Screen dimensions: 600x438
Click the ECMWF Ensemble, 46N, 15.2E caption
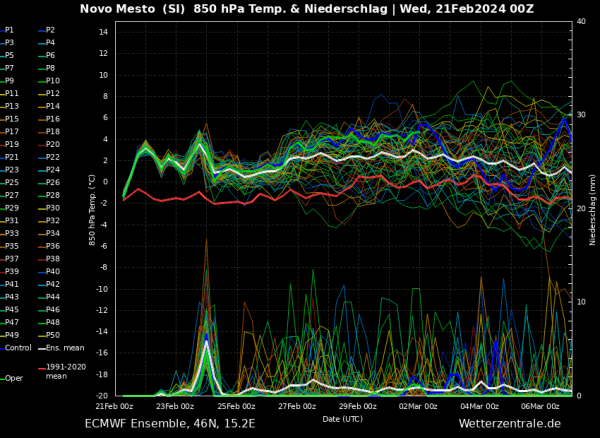click(x=170, y=424)
